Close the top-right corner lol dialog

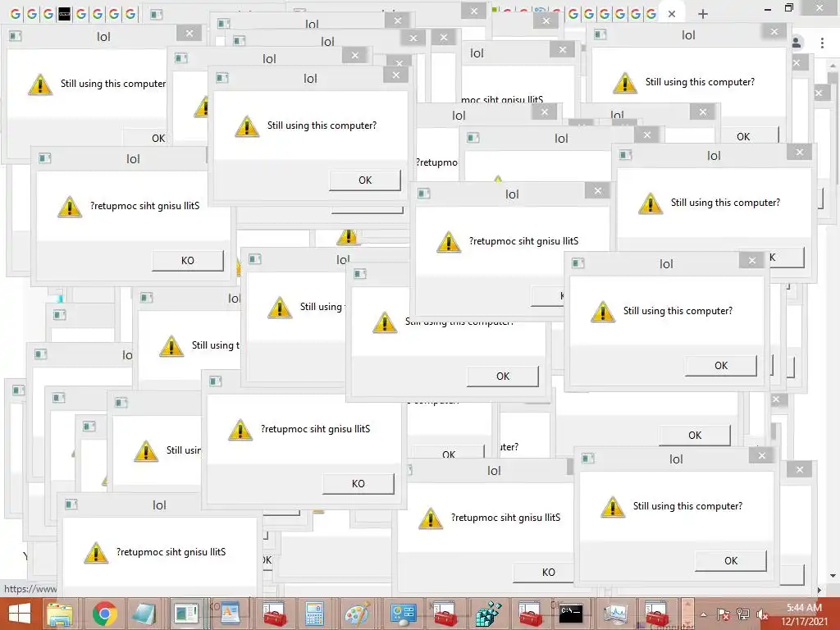pos(774,32)
